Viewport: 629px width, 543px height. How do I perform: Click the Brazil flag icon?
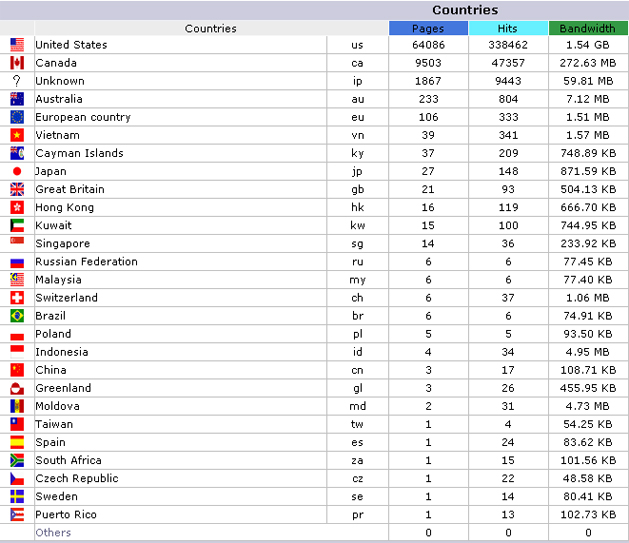coord(17,316)
